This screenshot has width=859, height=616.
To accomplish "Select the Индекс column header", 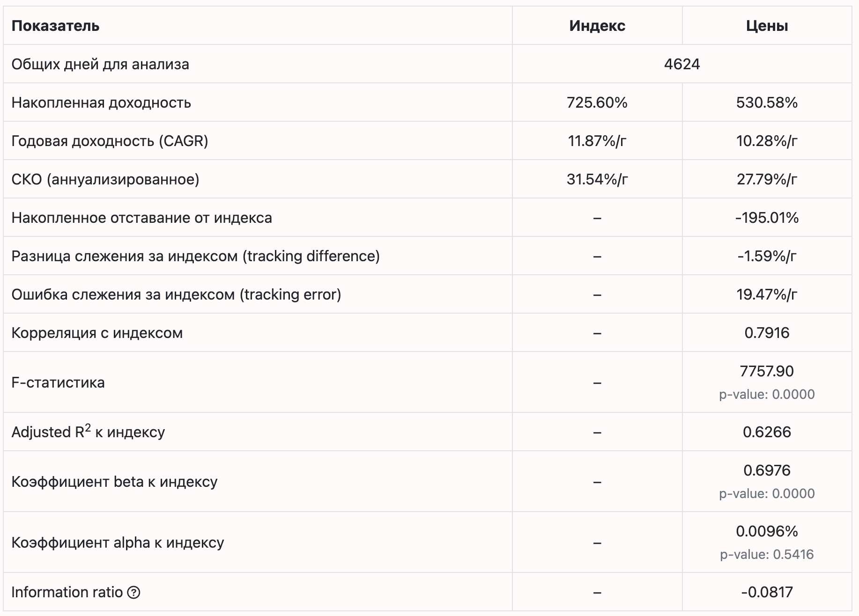I will pyautogui.click(x=597, y=26).
